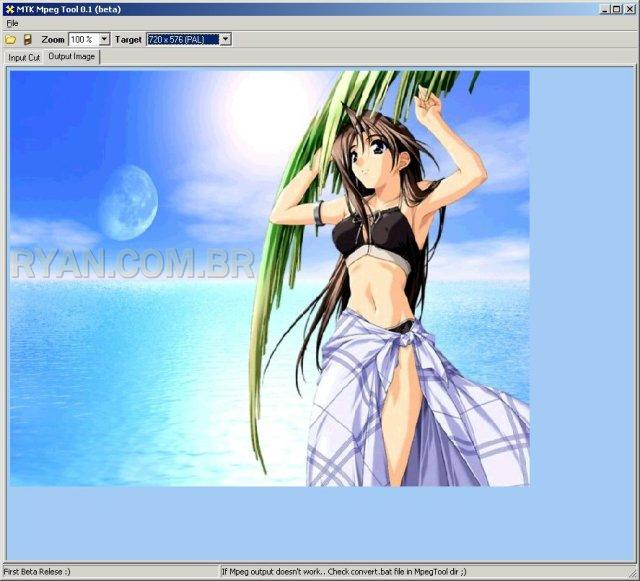Click the 100 % zoom value field
The image size is (640, 581).
tap(83, 39)
